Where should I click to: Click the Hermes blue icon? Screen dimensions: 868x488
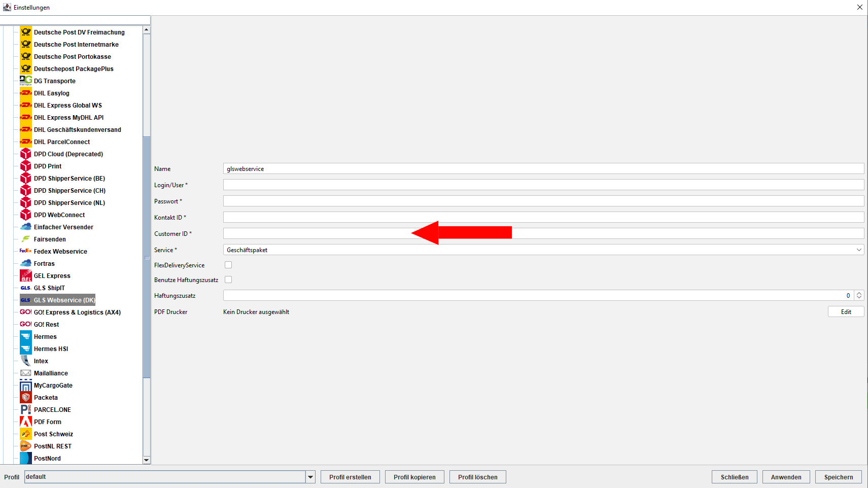coord(26,336)
